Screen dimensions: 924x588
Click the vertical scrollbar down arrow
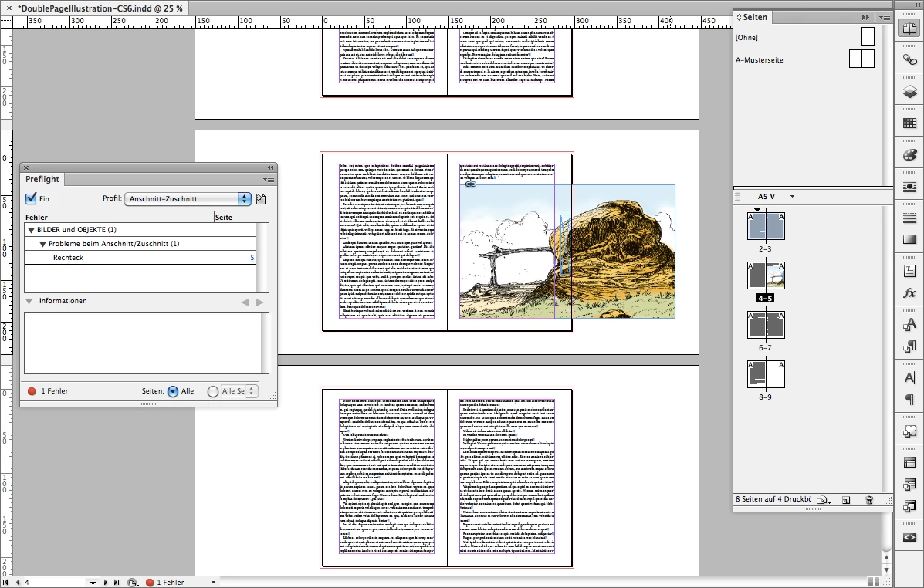(887, 570)
